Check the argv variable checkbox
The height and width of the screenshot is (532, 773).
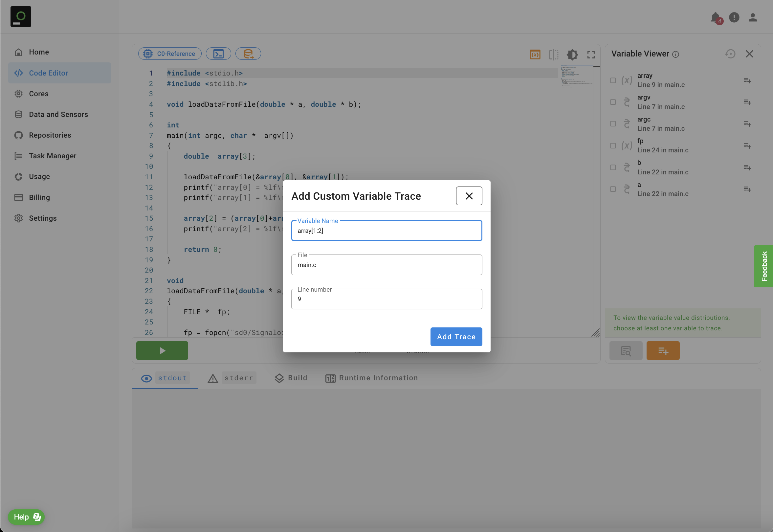click(x=613, y=102)
